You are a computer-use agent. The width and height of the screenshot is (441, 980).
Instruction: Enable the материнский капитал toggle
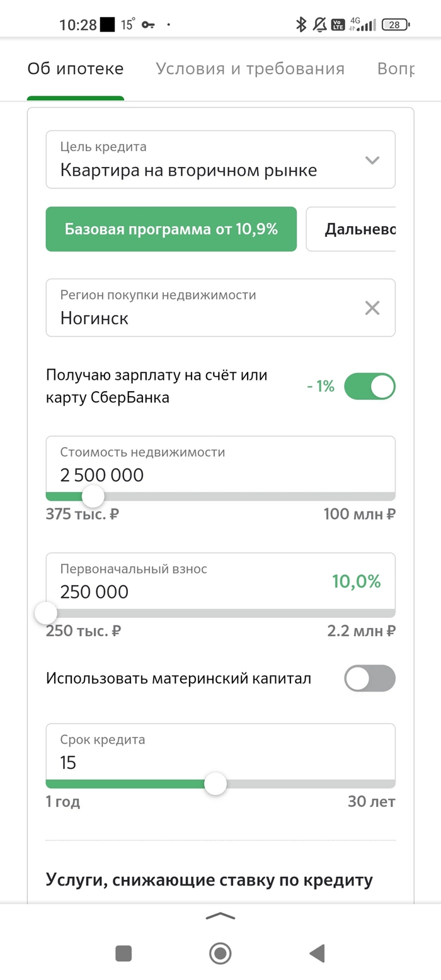(370, 678)
